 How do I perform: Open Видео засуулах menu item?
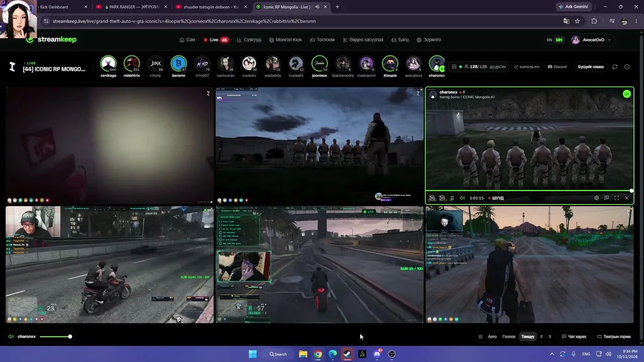click(x=363, y=40)
